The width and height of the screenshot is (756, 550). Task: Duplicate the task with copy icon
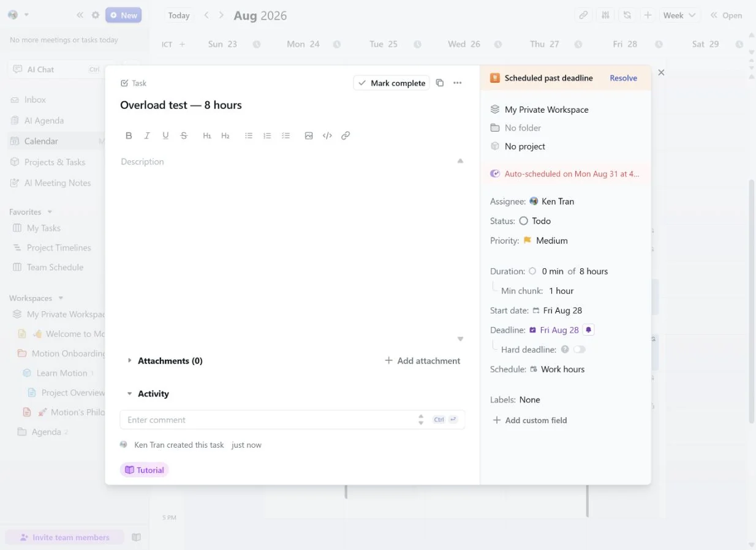[439, 83]
